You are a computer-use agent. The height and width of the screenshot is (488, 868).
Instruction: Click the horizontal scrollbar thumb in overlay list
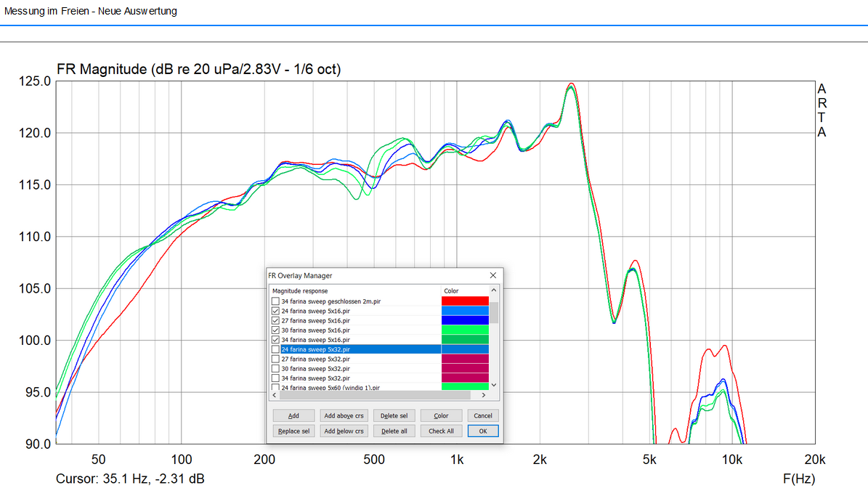[x=376, y=395]
